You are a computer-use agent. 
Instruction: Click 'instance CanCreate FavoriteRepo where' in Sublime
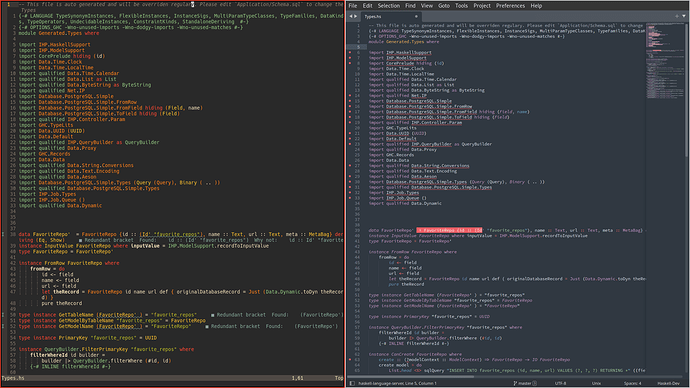pyautogui.click(x=415, y=354)
